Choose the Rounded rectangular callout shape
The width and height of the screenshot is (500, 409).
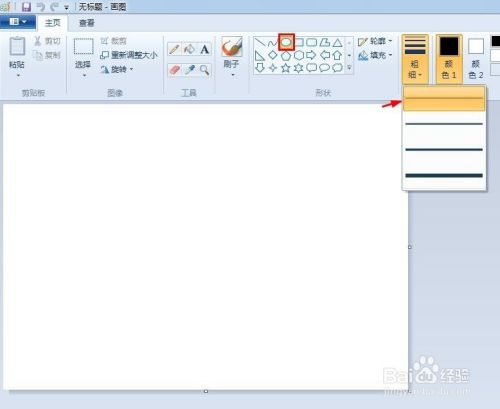[312, 68]
